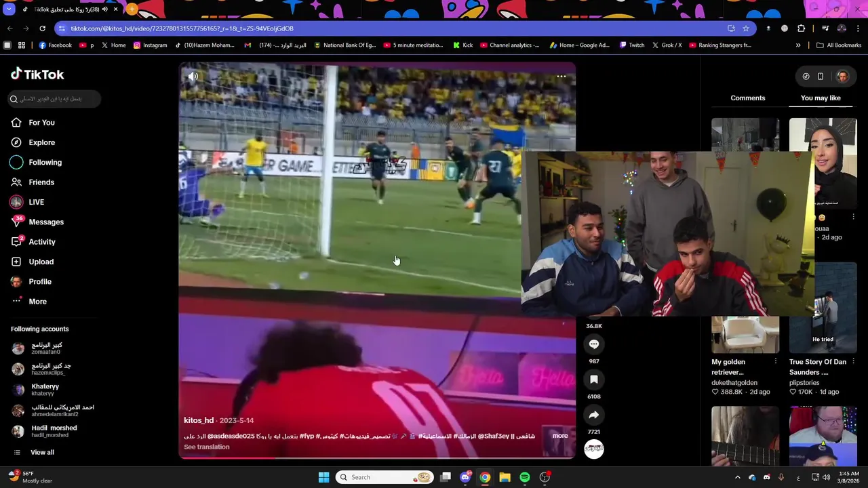
Task: Open the zomaafan0 following account
Action: click(46, 348)
